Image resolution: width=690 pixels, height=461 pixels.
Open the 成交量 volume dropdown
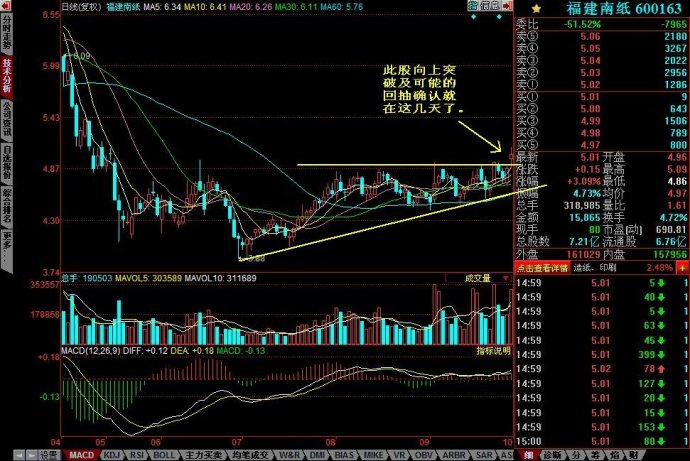point(477,278)
